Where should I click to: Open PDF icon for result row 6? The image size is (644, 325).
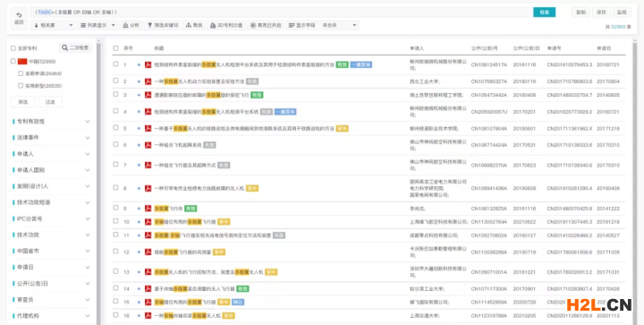148,145
